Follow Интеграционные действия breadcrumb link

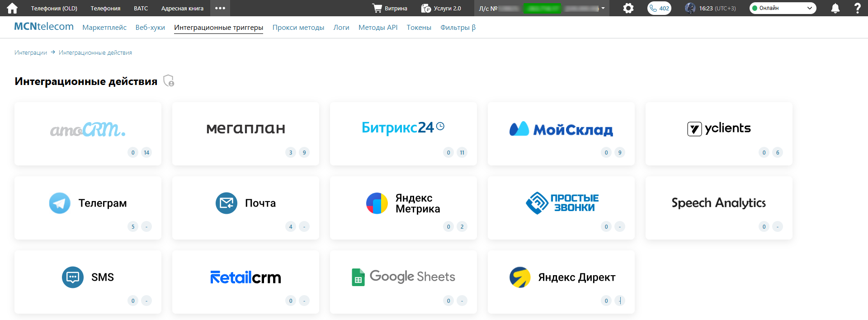[x=95, y=52]
